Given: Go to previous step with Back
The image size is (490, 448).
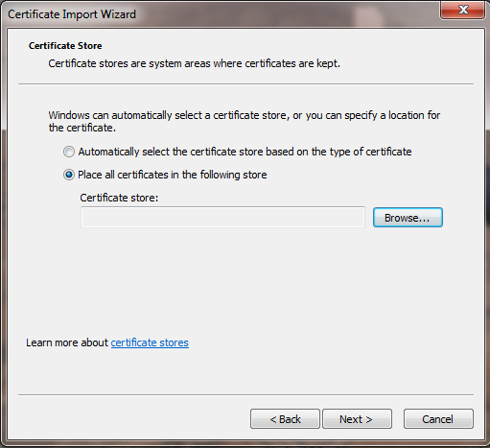Looking at the screenshot, I should [285, 419].
